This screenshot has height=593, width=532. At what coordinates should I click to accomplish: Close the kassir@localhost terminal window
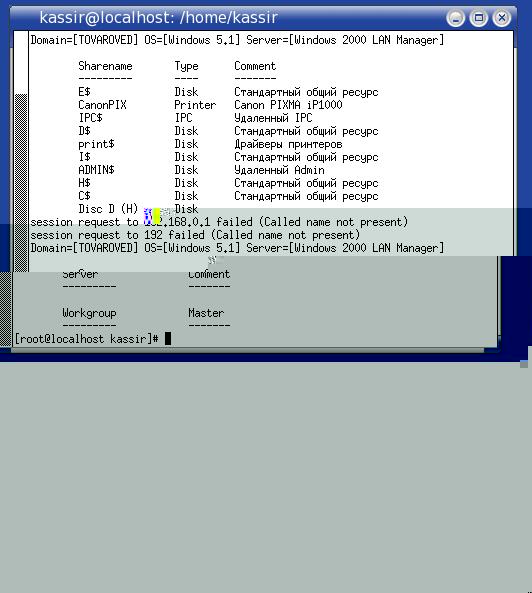point(501,18)
